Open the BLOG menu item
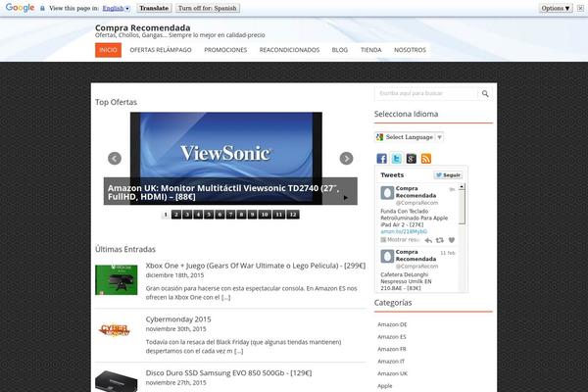 [x=340, y=50]
